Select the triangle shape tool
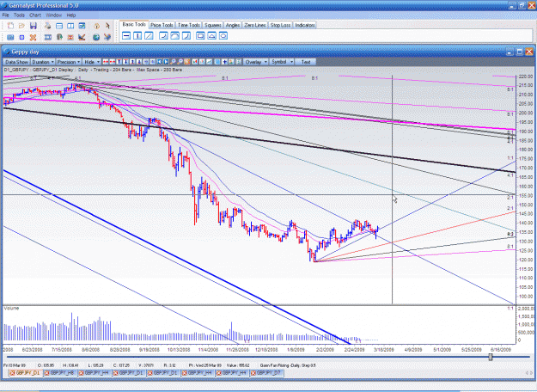The width and height of the screenshot is (537, 392). 212,35
